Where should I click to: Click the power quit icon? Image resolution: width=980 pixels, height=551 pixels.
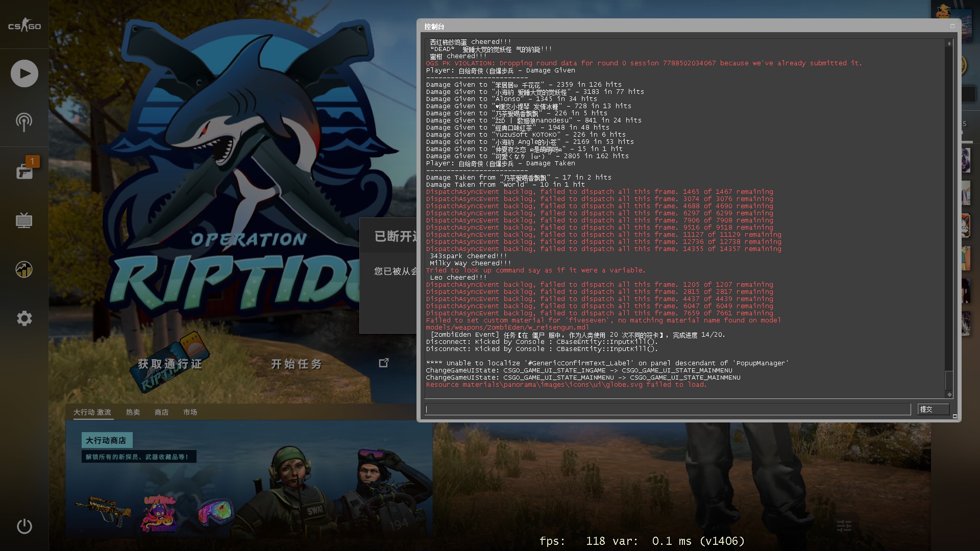[x=24, y=526]
